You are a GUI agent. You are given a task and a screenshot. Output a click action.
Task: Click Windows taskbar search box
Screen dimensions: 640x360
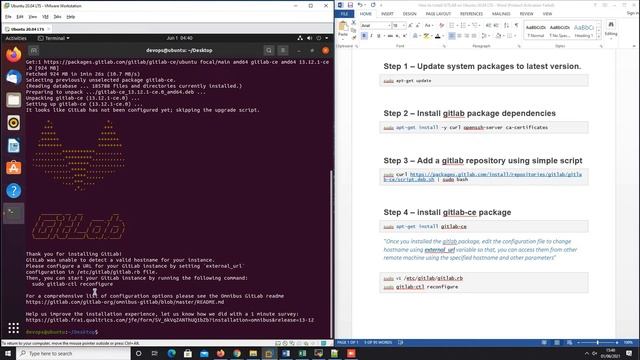73,353
